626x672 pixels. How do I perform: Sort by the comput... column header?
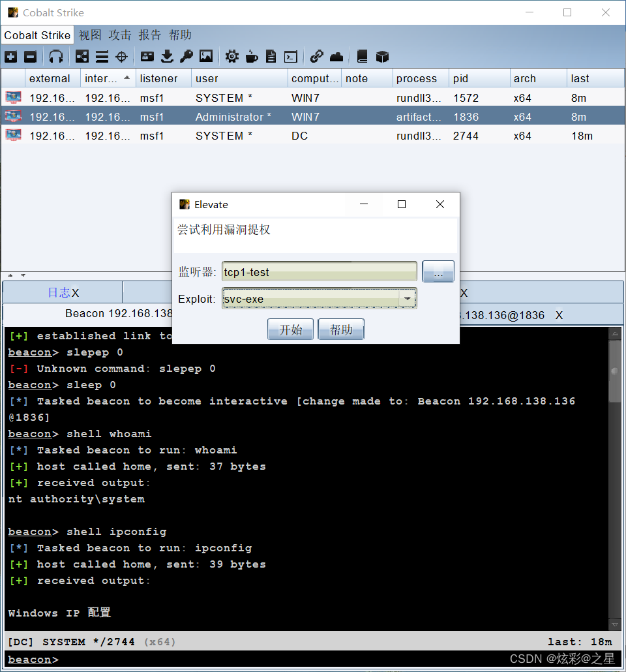coord(314,78)
